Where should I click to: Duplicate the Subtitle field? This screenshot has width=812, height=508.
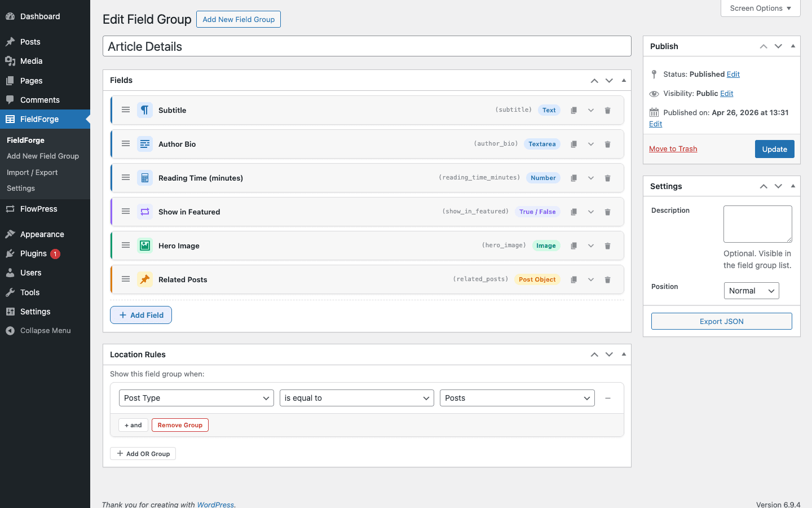pyautogui.click(x=573, y=110)
